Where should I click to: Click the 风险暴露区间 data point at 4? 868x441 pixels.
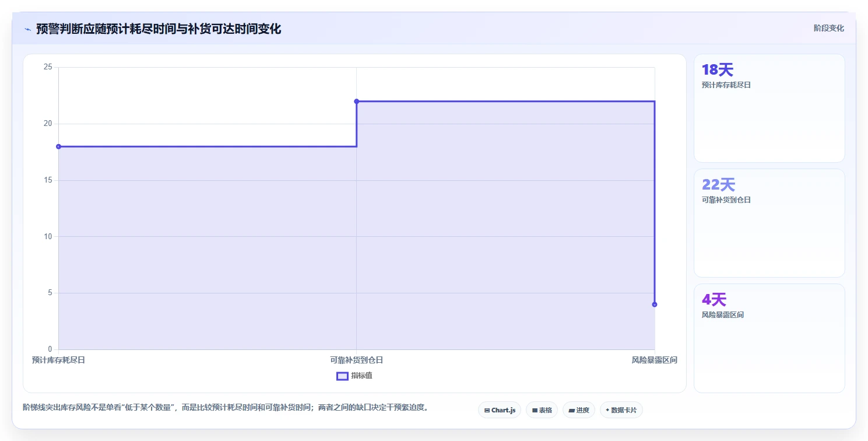[655, 304]
